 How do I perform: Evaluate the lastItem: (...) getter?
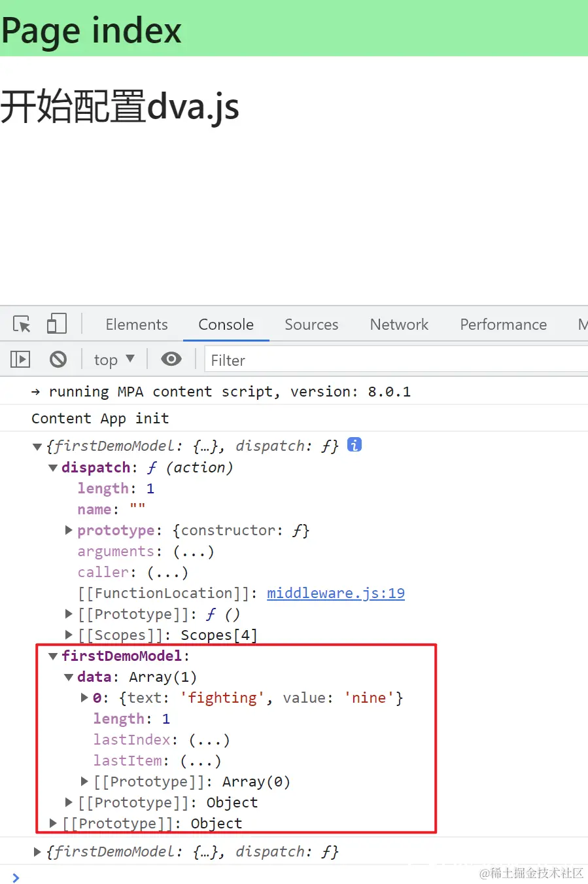[201, 761]
